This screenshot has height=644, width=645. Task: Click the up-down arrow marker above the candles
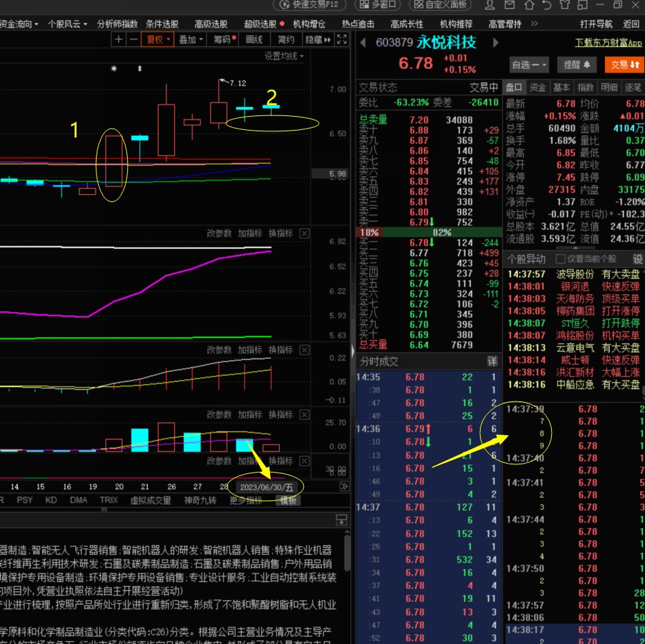coord(140,68)
